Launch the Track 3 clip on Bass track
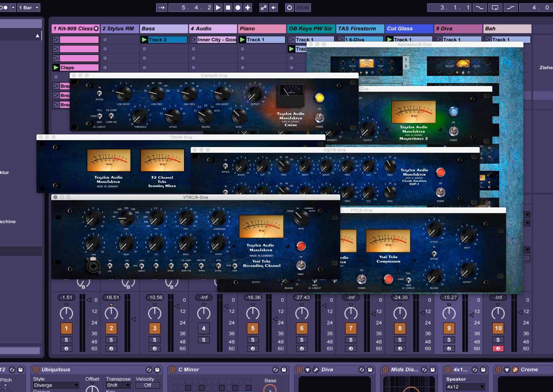The width and height of the screenshot is (553, 392). 144,39
